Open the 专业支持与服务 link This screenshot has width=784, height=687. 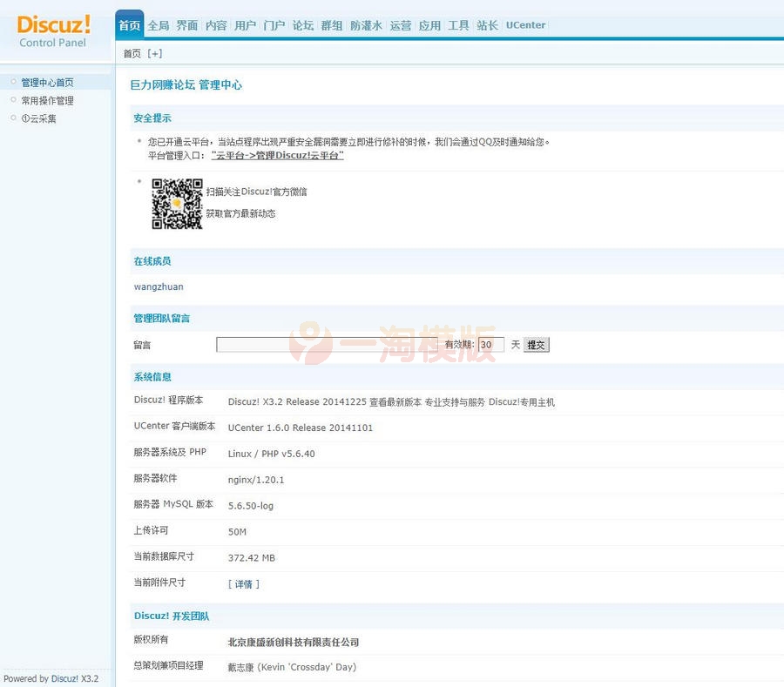click(x=455, y=401)
